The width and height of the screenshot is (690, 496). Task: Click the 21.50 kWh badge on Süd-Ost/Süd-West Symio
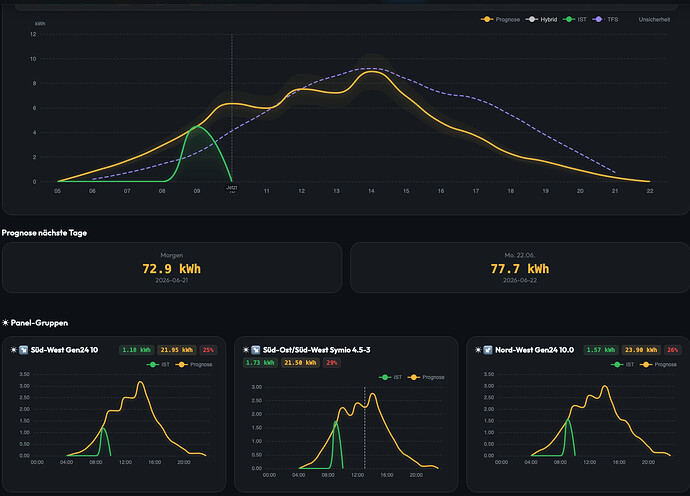[300, 363]
